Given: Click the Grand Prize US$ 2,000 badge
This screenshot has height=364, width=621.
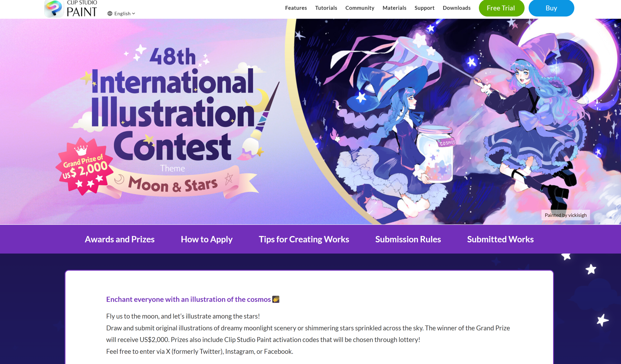Looking at the screenshot, I should pyautogui.click(x=84, y=166).
